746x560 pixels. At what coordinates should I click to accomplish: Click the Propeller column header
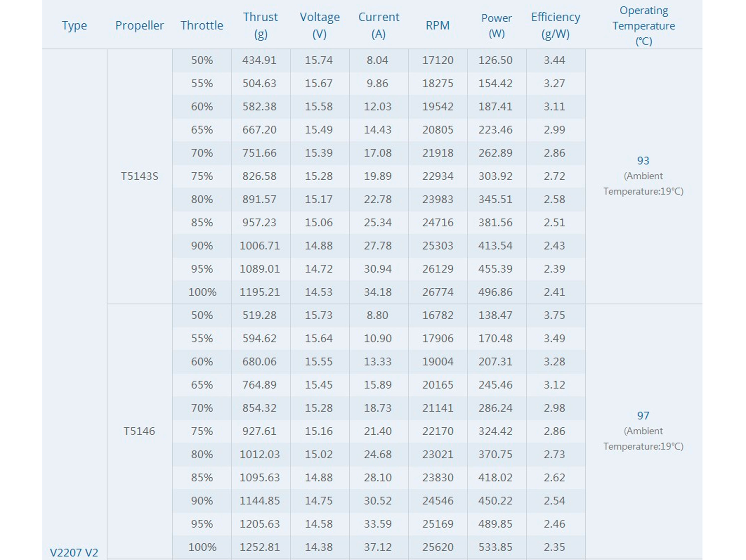139,26
